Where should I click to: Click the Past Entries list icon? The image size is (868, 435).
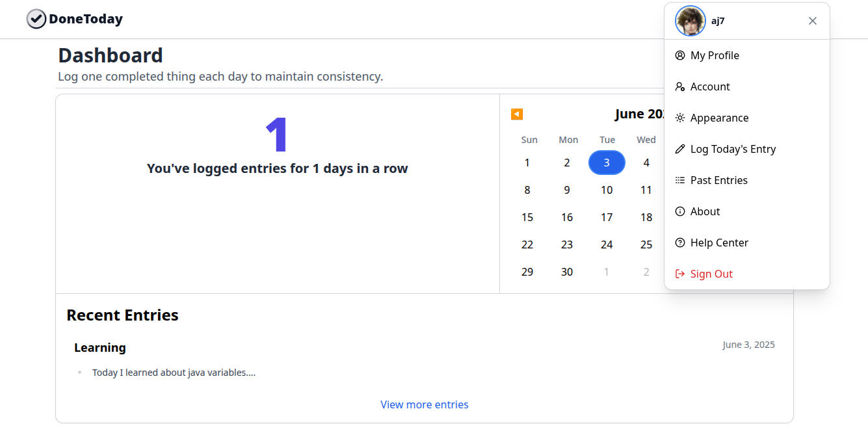click(680, 180)
